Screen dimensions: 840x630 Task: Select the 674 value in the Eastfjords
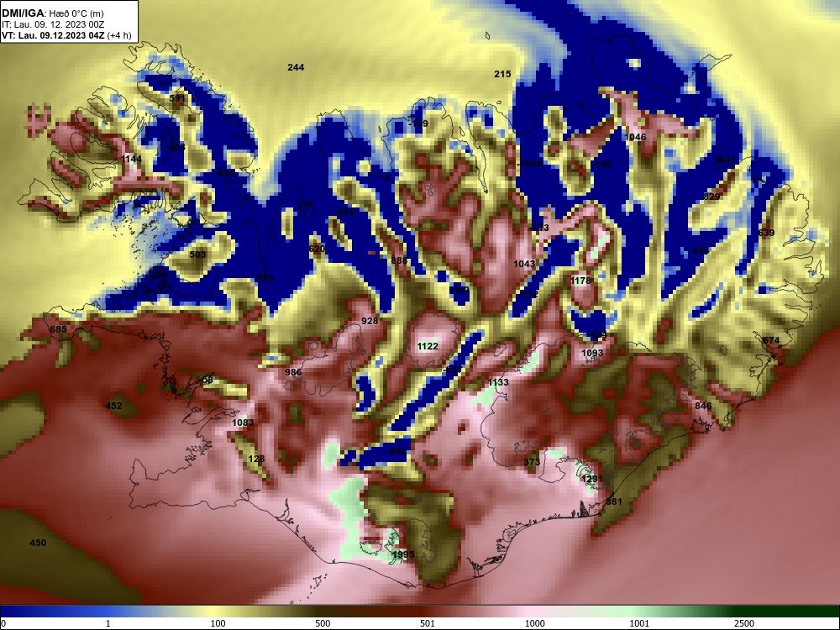pos(771,340)
